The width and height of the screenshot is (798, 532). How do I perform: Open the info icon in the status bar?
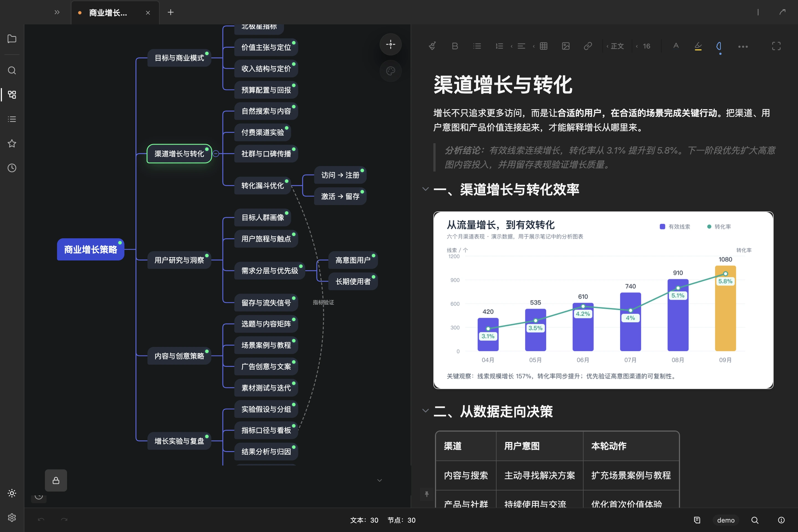coord(781,520)
